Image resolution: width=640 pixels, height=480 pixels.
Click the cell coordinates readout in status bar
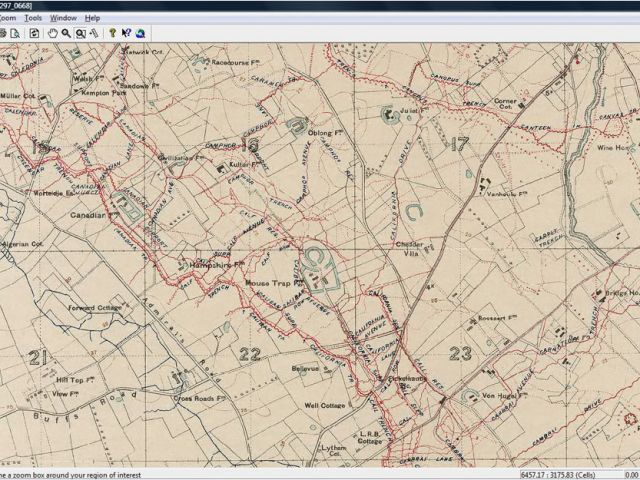click(x=558, y=475)
